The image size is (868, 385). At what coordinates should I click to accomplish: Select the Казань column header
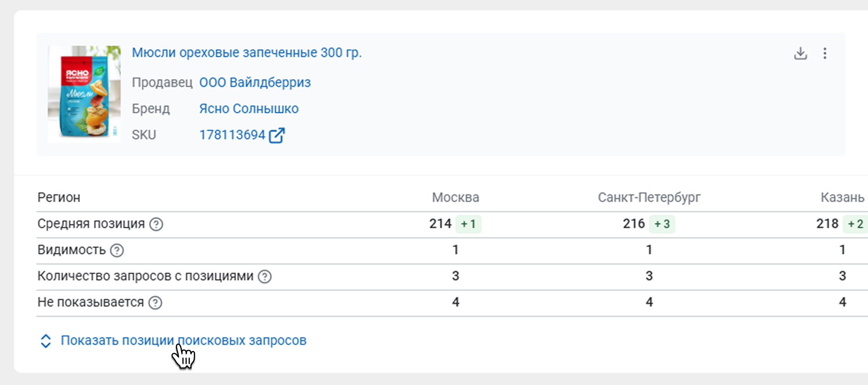click(x=842, y=198)
